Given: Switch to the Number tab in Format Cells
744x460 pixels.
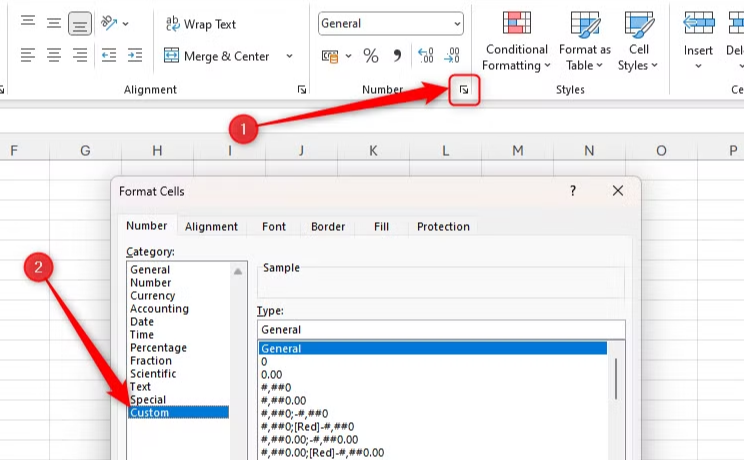Looking at the screenshot, I should click(147, 225).
